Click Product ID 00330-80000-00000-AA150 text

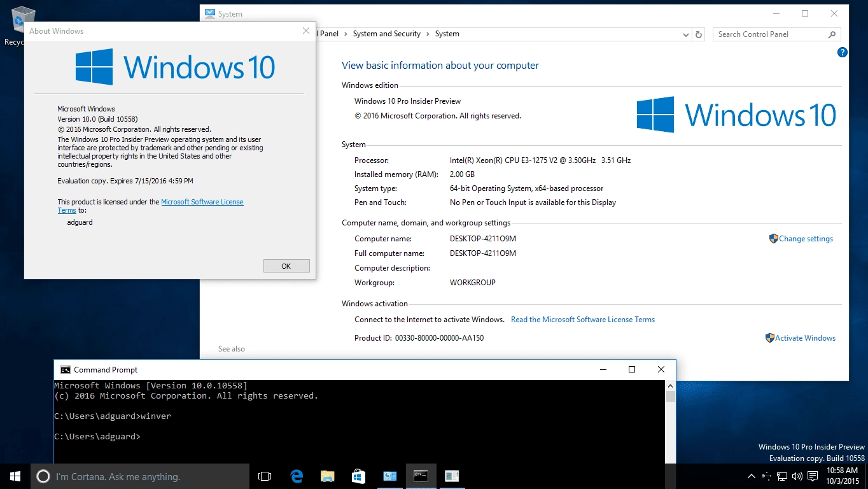(419, 338)
